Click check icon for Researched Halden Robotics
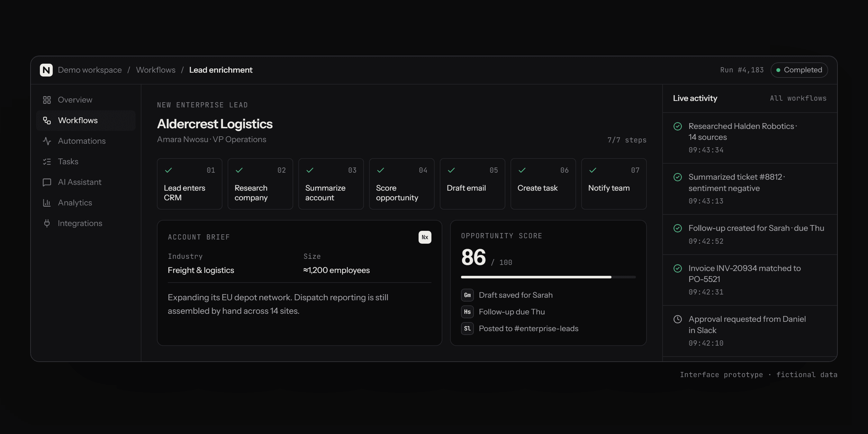The height and width of the screenshot is (434, 868). point(678,126)
